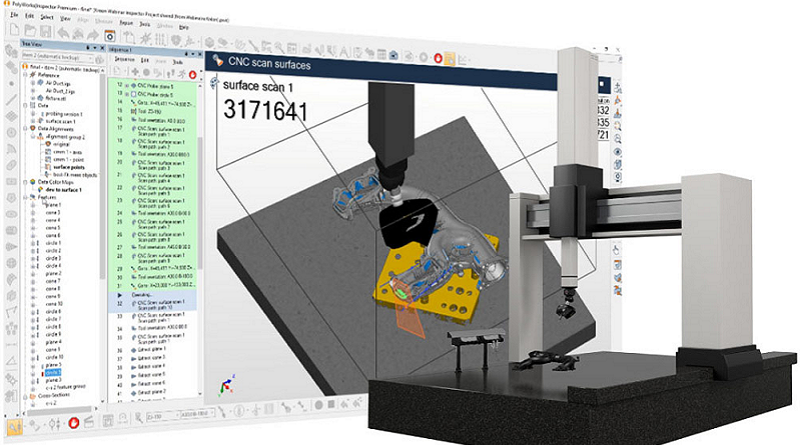The image size is (800, 445).
Task: Collapse the Data Alignments branch
Action: click(25, 128)
